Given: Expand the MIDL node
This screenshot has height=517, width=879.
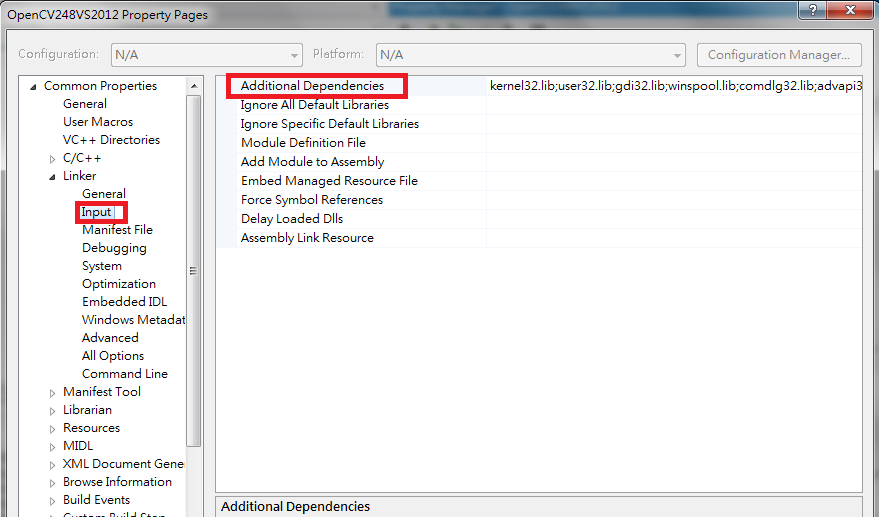Looking at the screenshot, I should pyautogui.click(x=53, y=447).
